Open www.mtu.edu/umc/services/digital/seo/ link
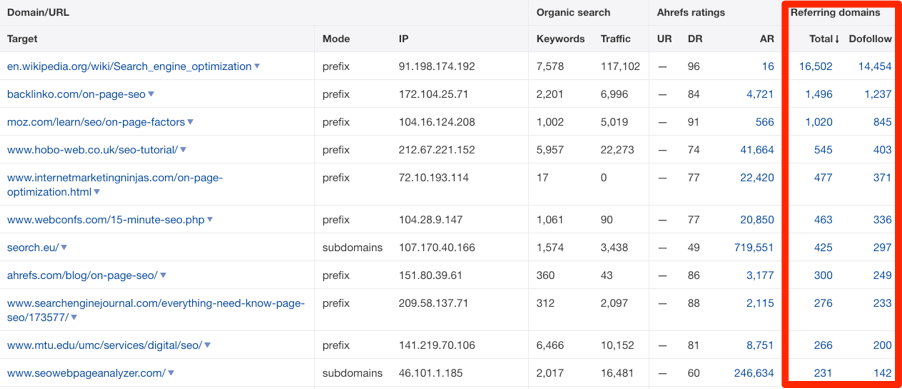The image size is (902, 389). coord(105,345)
